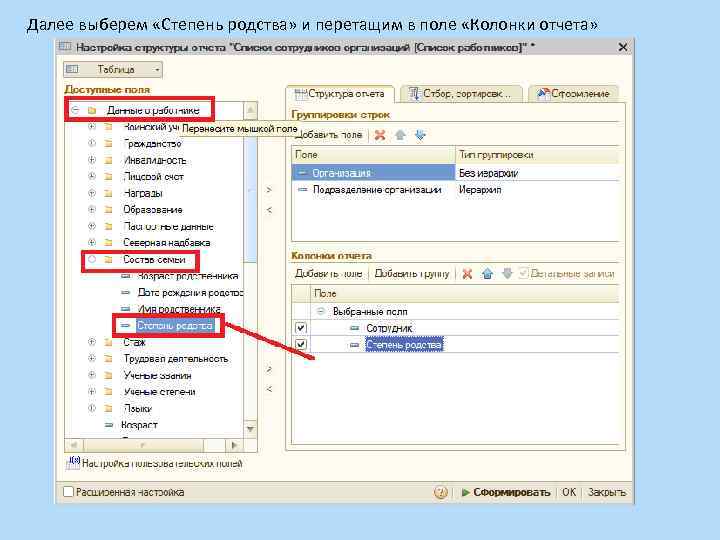Image resolution: width=720 pixels, height=540 pixels.
Task: Click Закрыть button
Action: (x=607, y=492)
